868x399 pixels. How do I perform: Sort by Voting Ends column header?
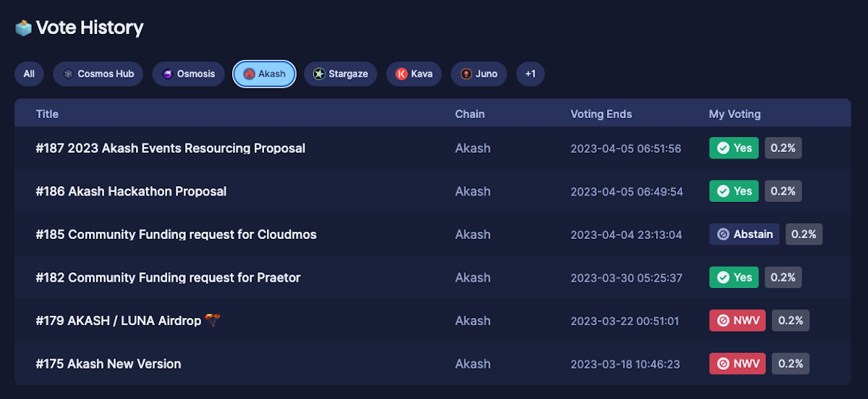[601, 114]
